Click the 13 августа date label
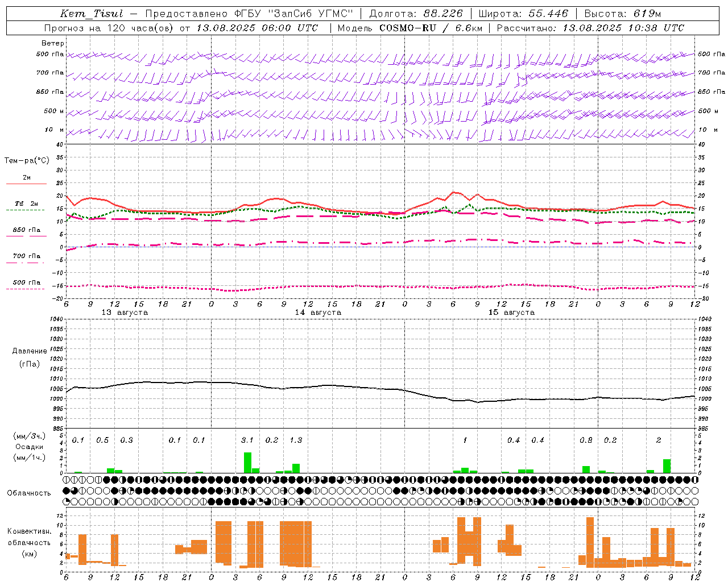Image resolution: width=728 pixels, height=582 pixels. (125, 313)
